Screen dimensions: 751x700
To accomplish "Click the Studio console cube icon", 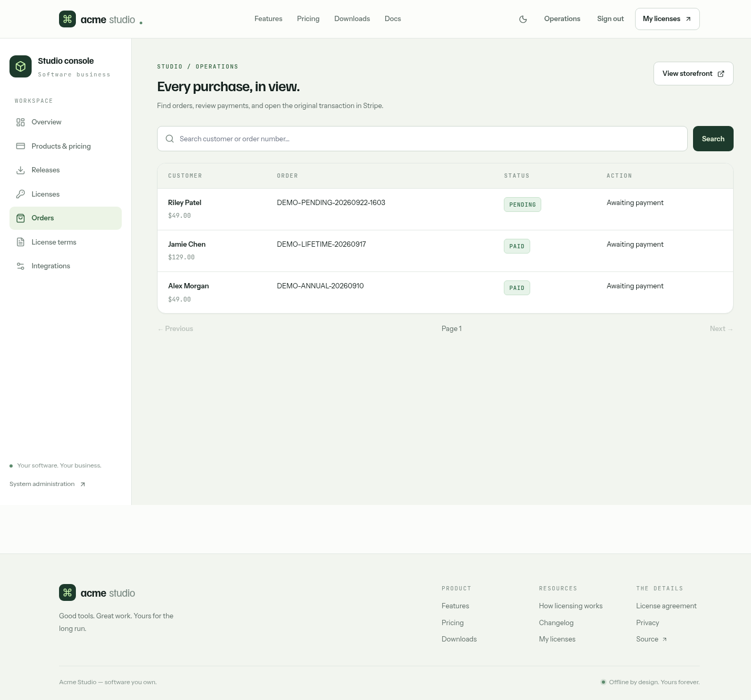I will [21, 66].
